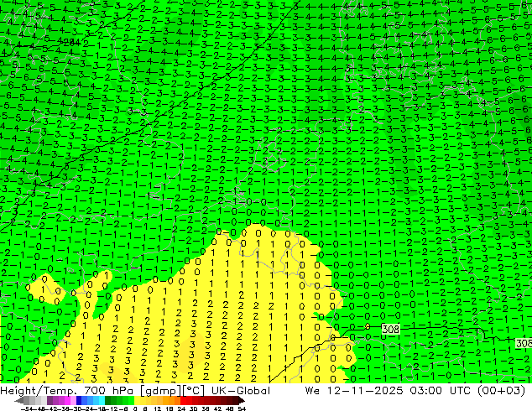The width and height of the screenshot is (532, 411).
Task: Click the '[°C]' unit label
Action: point(193,391)
